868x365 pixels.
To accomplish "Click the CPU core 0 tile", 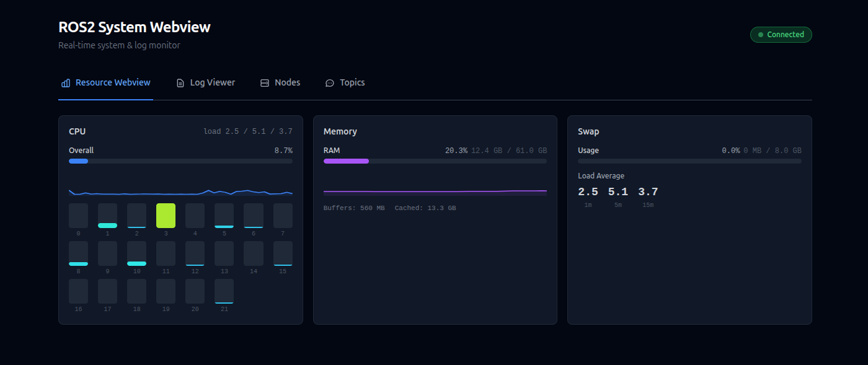I will point(78,216).
